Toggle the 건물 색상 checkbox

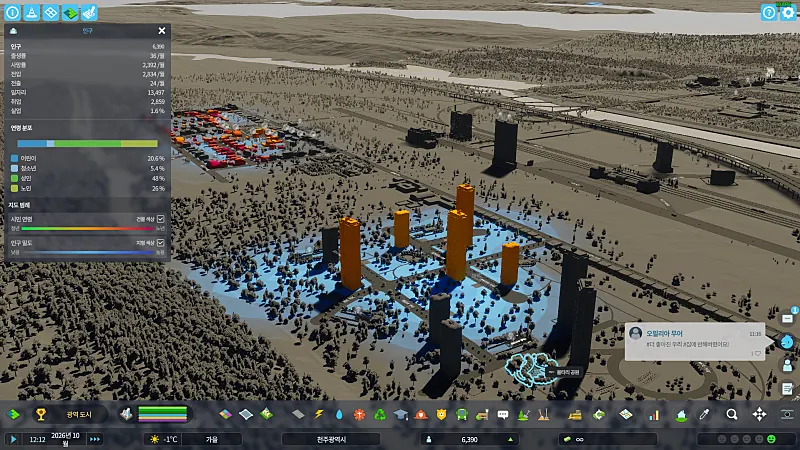pos(161,219)
